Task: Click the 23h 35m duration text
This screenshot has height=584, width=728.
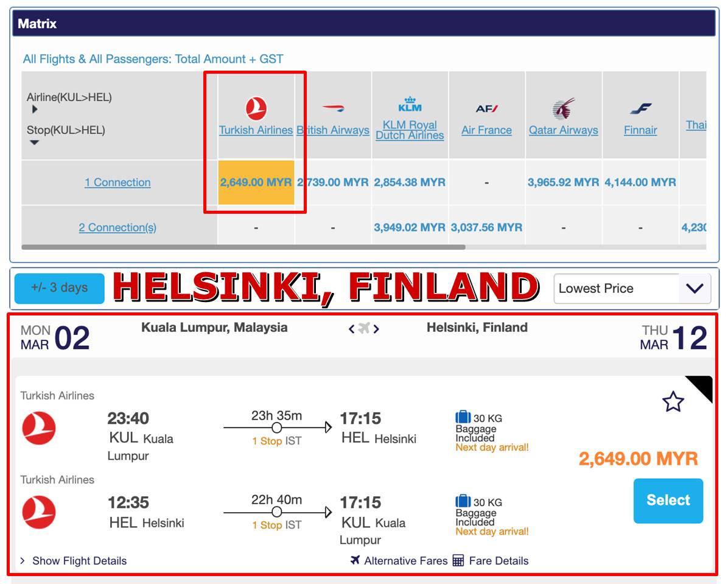Action: pos(277,415)
